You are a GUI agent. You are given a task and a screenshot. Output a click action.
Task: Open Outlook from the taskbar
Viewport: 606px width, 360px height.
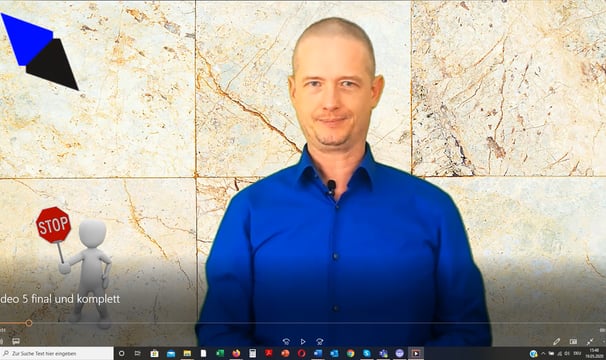[334, 353]
